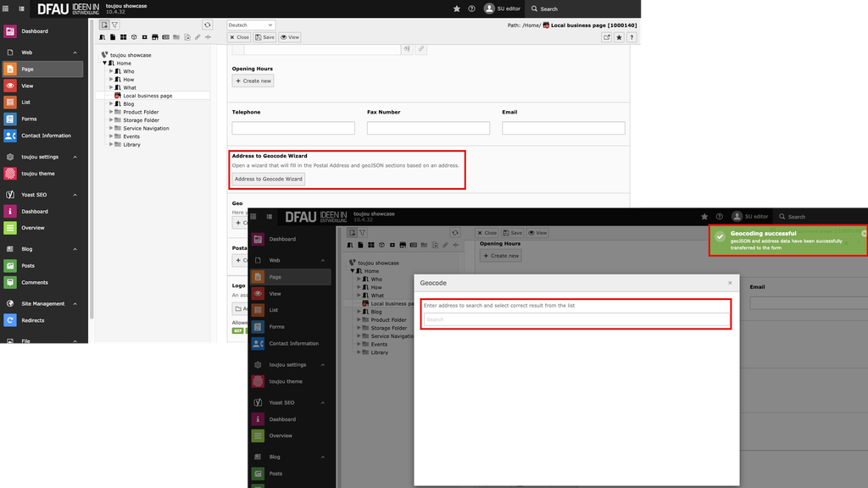Open the Forms module in bright left sidebar
This screenshot has width=868, height=488.
[29, 119]
